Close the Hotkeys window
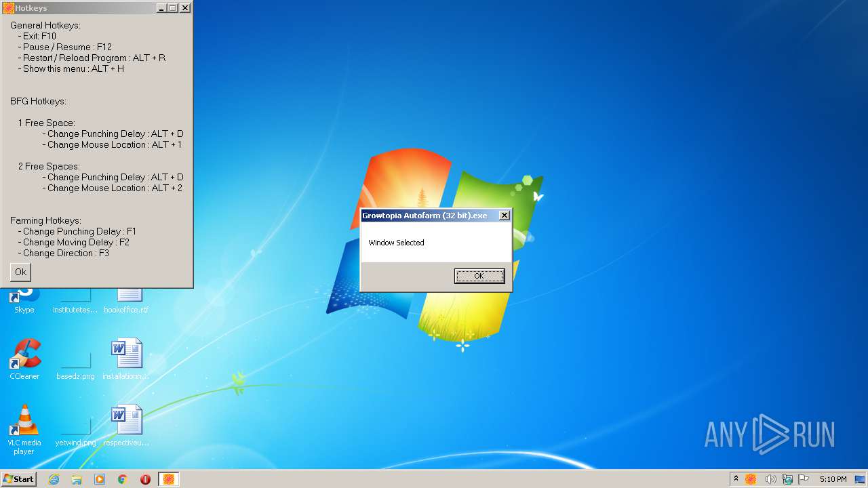 coord(185,8)
